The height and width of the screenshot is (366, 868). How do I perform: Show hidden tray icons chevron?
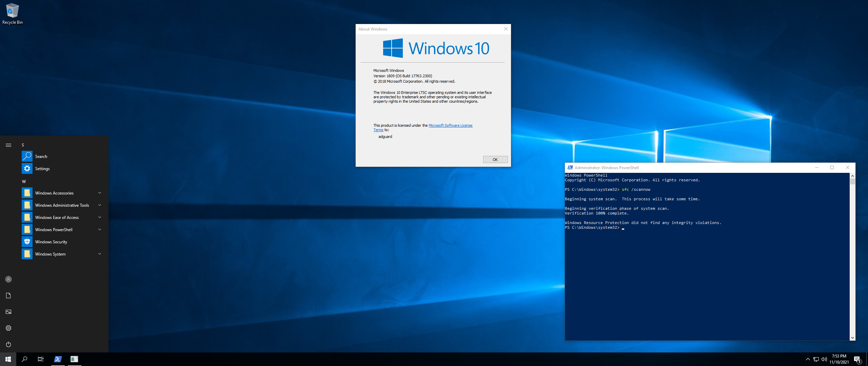click(x=808, y=359)
